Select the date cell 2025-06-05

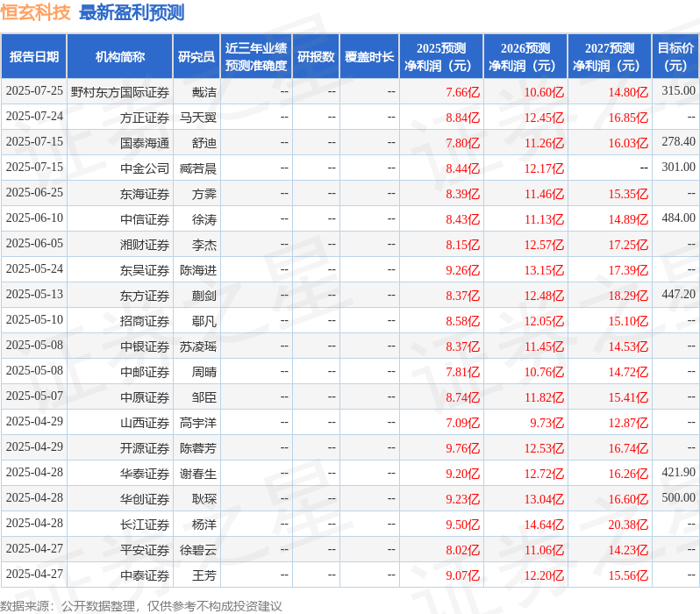[34, 243]
